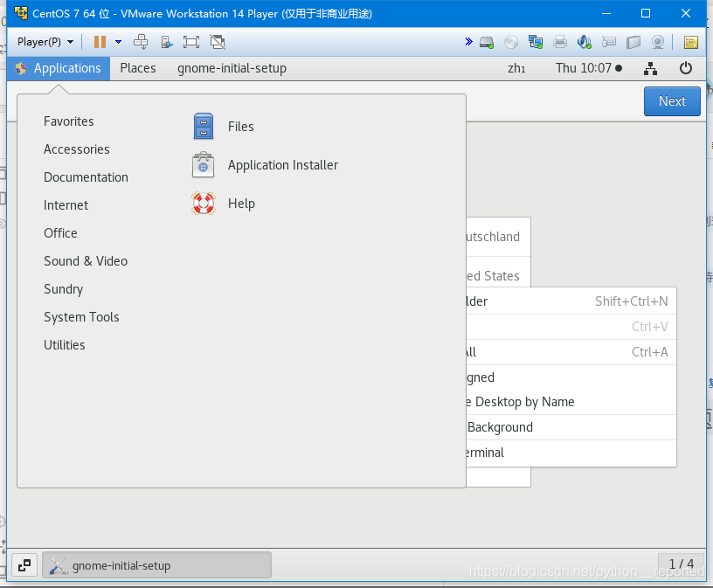Select the Accessories category
This screenshot has width=713, height=588.
point(76,149)
